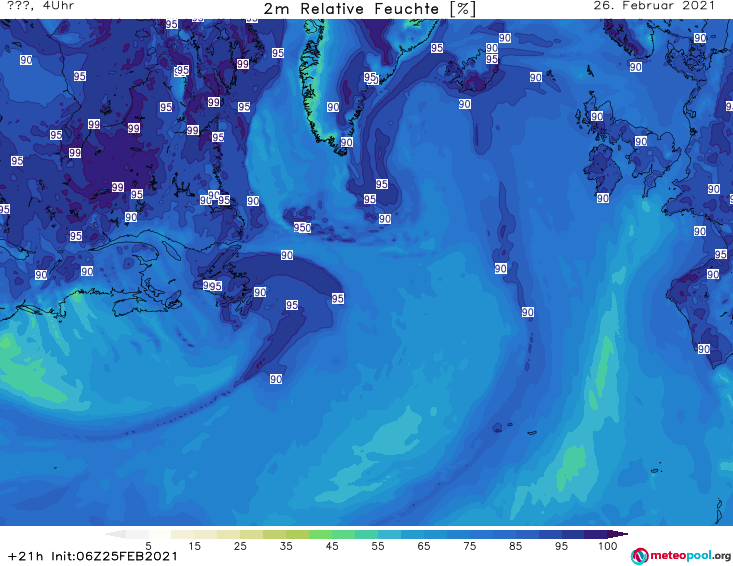Viewport: 733px width, 566px height.
Task: Click the legend value '5'
Action: pos(148,546)
